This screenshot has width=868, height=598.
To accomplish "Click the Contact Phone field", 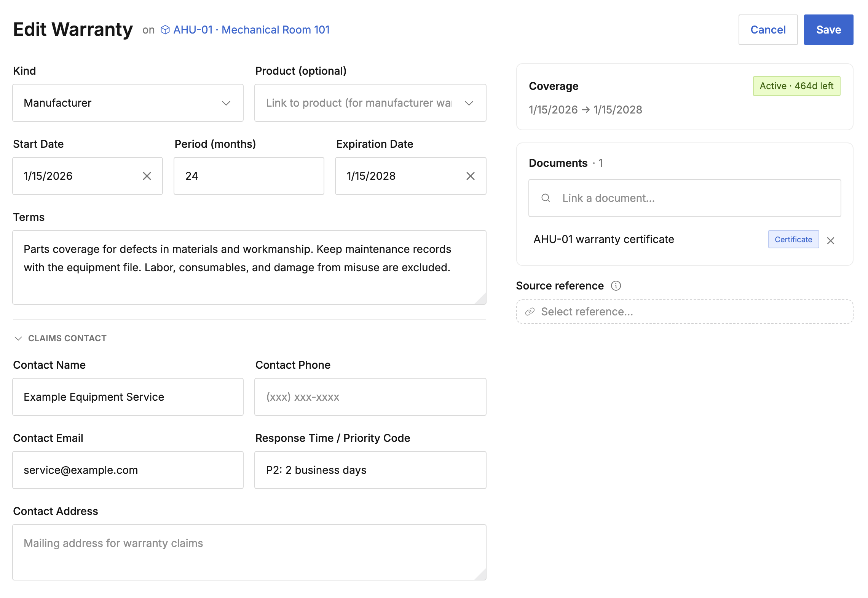I will coord(370,397).
